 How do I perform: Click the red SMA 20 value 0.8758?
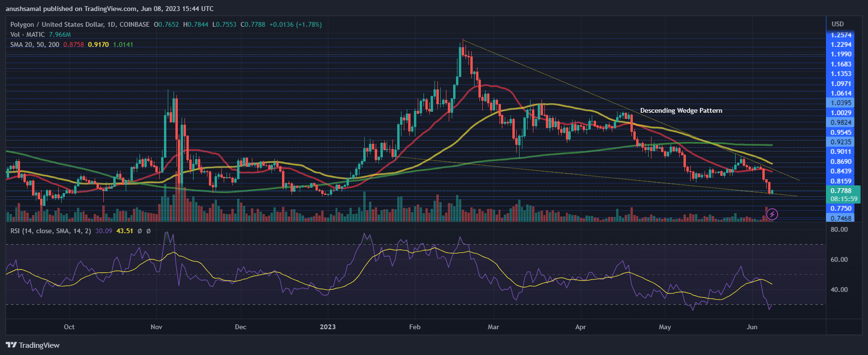pyautogui.click(x=74, y=44)
